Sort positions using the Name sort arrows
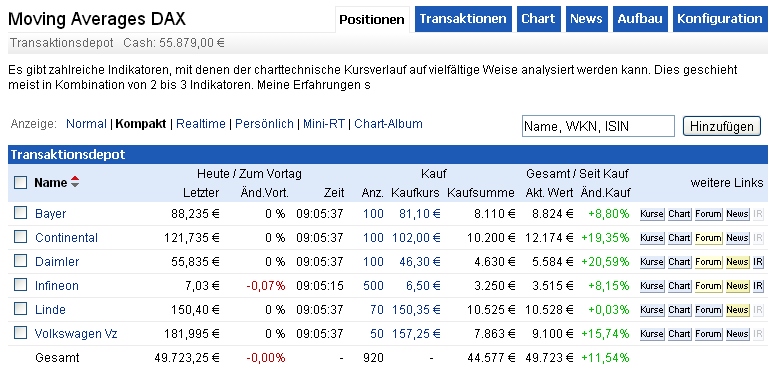The image size is (777, 374). (75, 182)
